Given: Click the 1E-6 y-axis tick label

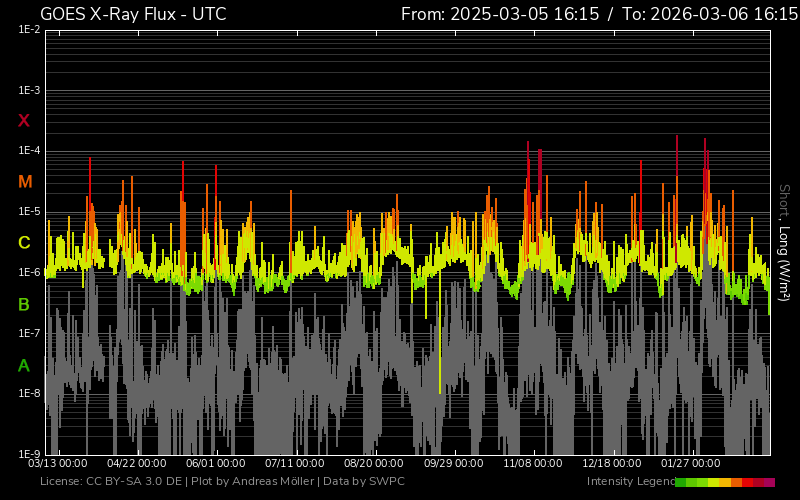Looking at the screenshot, I should 29,272.
